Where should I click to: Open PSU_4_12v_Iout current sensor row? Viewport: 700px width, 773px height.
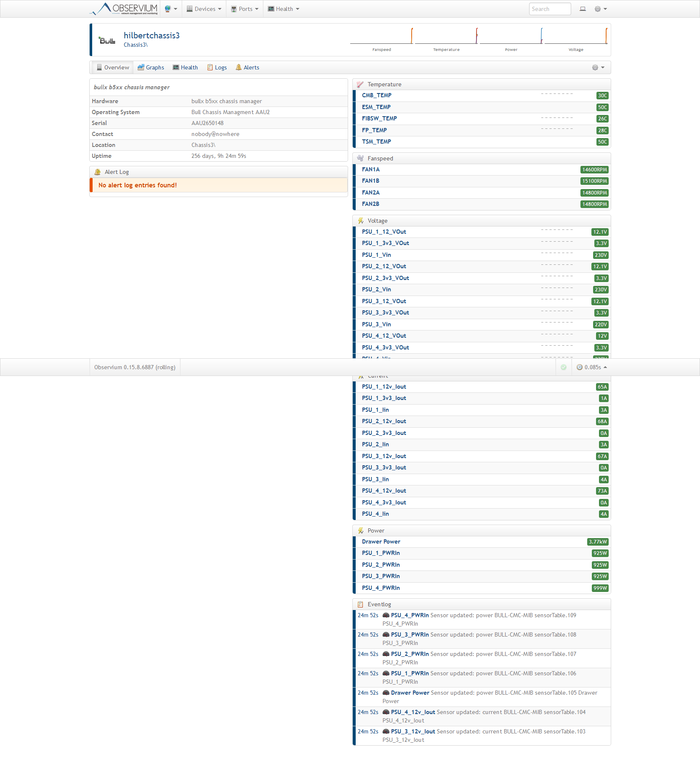click(482, 491)
